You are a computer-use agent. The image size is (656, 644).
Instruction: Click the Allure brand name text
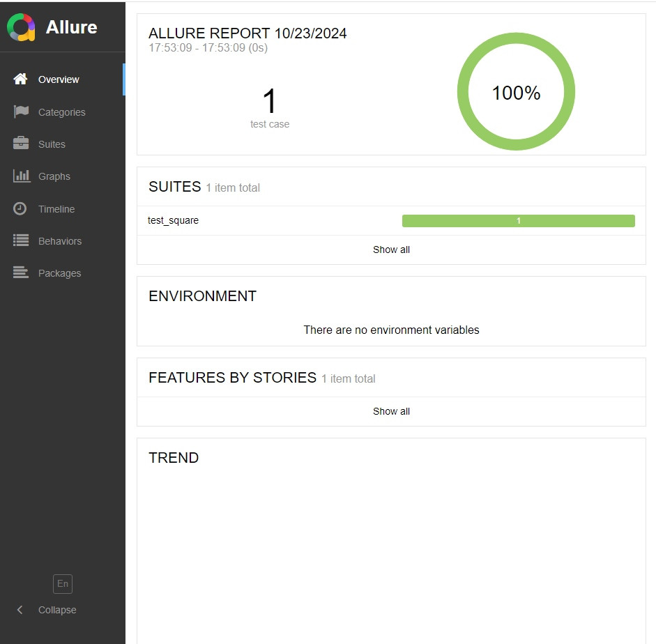click(x=72, y=27)
